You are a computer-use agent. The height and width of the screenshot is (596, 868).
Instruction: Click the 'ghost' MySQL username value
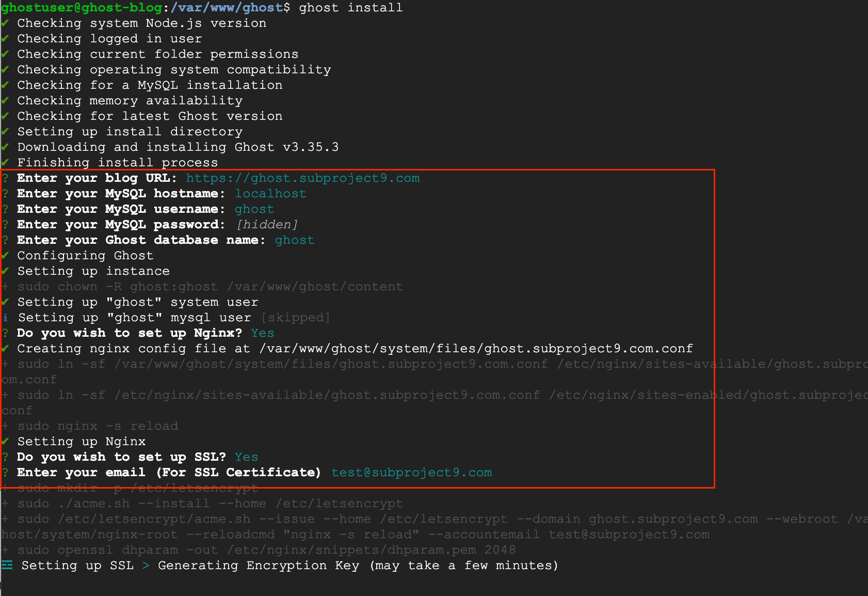[x=254, y=209]
